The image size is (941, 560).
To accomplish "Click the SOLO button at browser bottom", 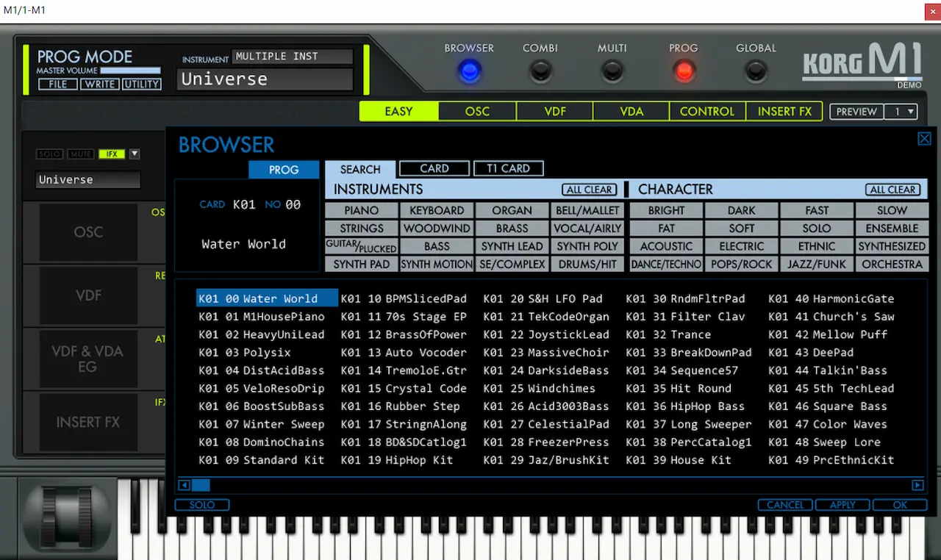I will [202, 505].
